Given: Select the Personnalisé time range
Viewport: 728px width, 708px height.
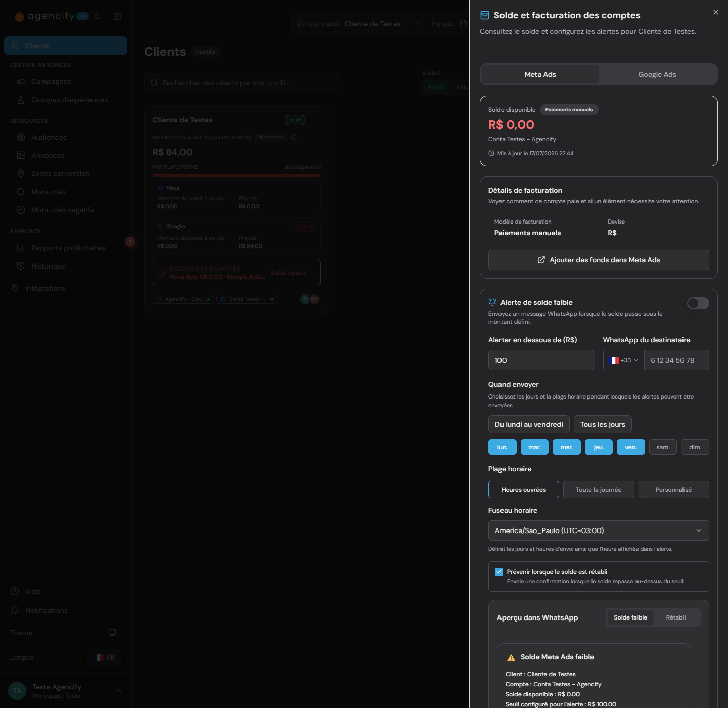Looking at the screenshot, I should pos(674,490).
